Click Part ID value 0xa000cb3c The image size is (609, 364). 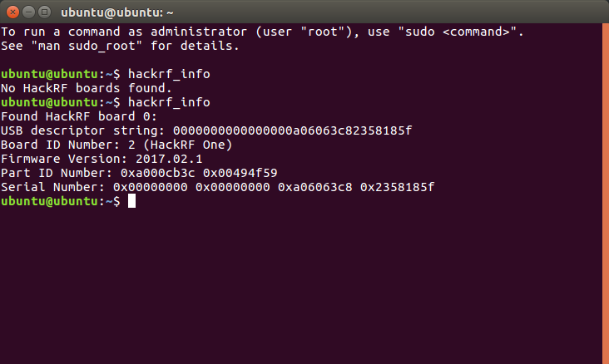coord(158,173)
